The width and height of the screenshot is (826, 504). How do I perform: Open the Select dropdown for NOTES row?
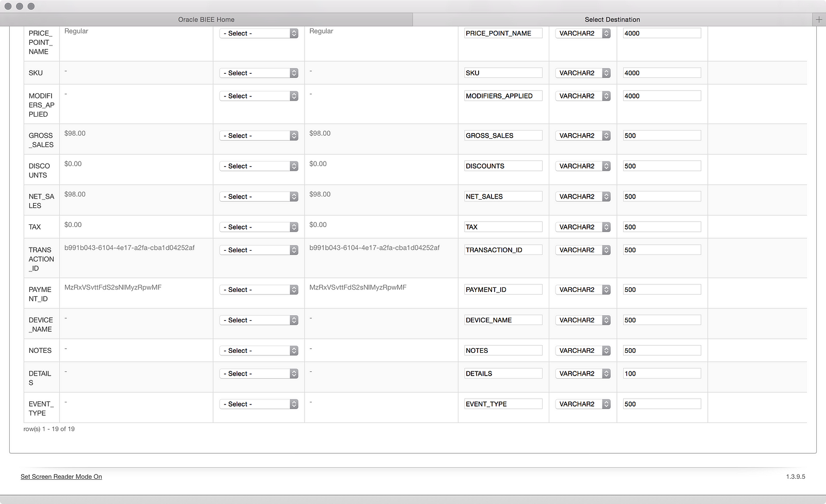pyautogui.click(x=259, y=351)
